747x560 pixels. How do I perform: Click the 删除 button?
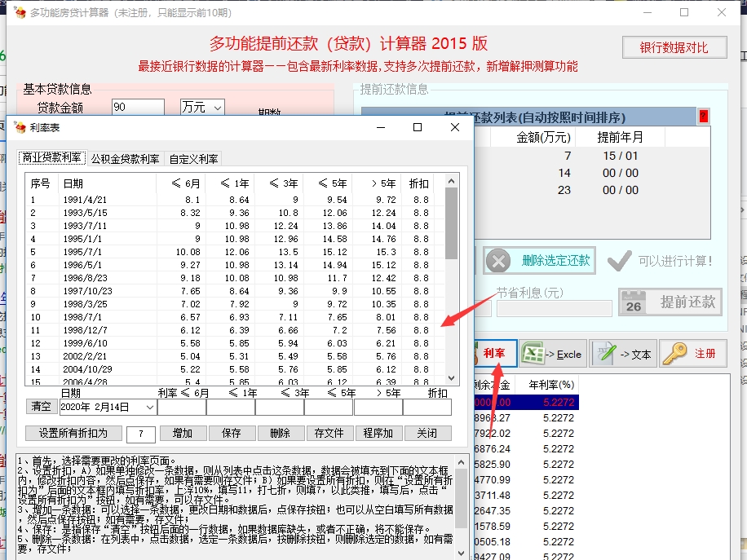click(280, 434)
